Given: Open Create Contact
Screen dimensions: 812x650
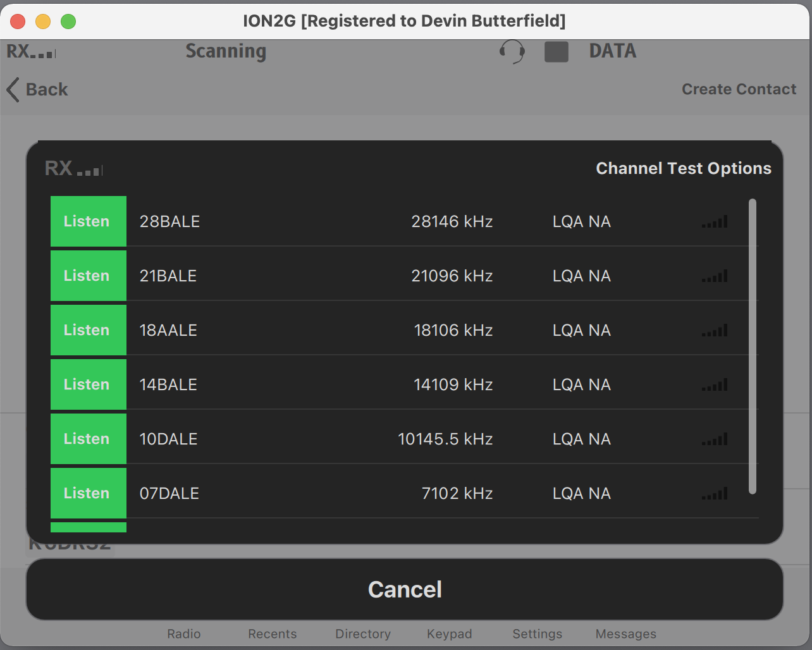Looking at the screenshot, I should pos(739,89).
